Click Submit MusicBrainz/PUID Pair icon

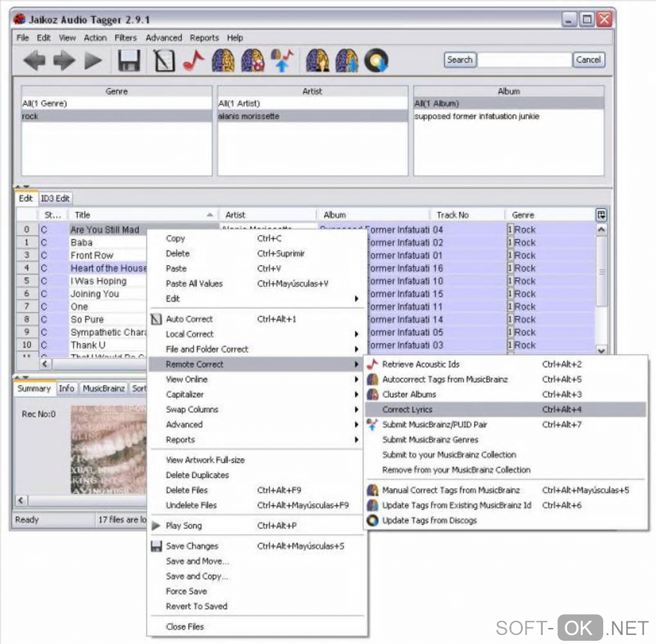click(372, 425)
